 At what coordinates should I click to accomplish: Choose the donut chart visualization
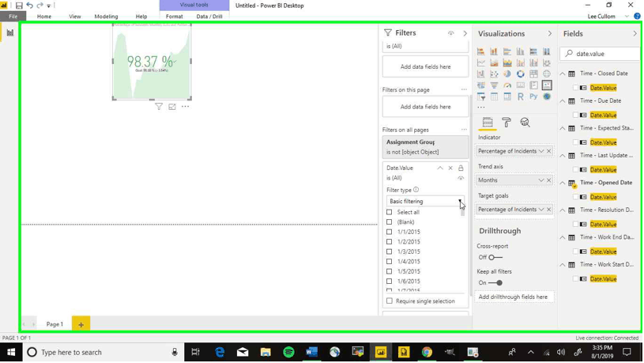(x=521, y=74)
